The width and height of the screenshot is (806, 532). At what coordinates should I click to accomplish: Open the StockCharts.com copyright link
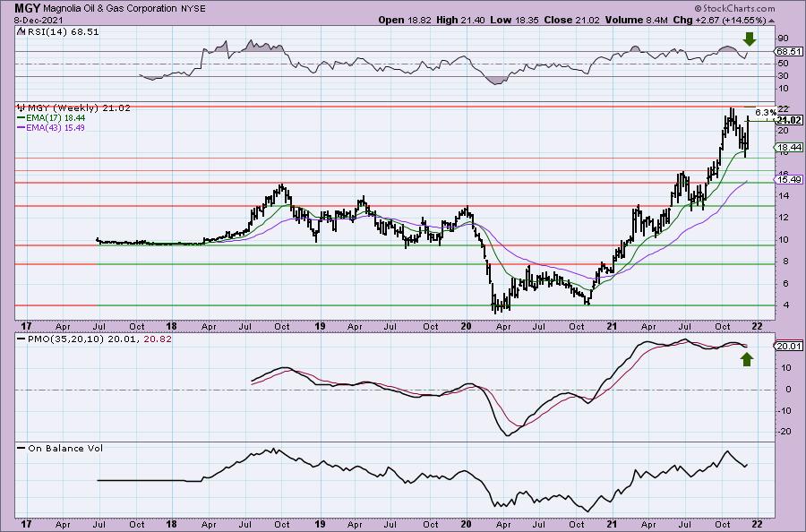point(734,9)
